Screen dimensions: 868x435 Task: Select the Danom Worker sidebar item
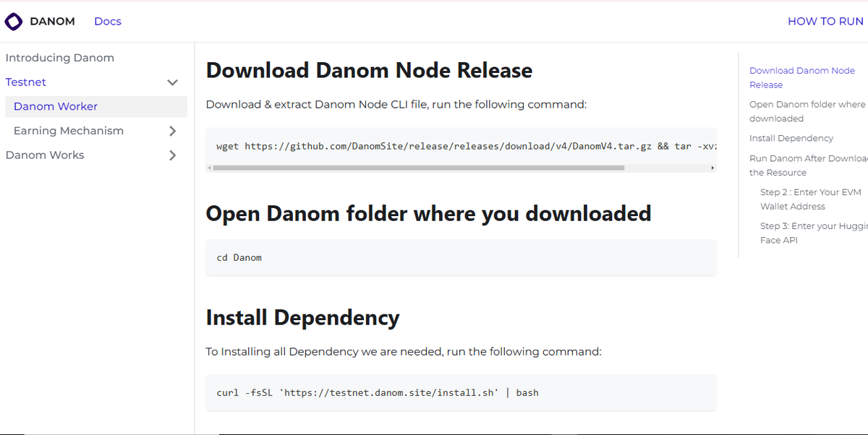[96, 106]
